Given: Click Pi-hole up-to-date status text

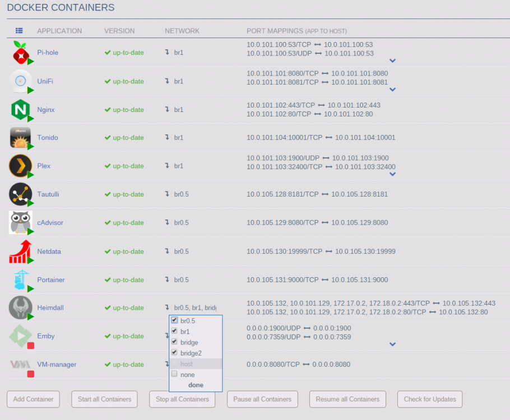Looking at the screenshot, I should [x=128, y=53].
